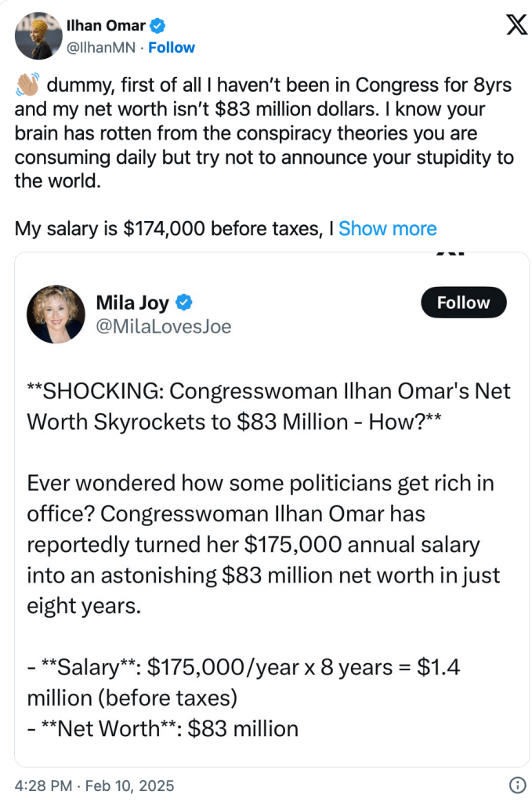This screenshot has height=802, width=532.
Task: Open Mila Joy's profile picture
Action: pos(56,314)
